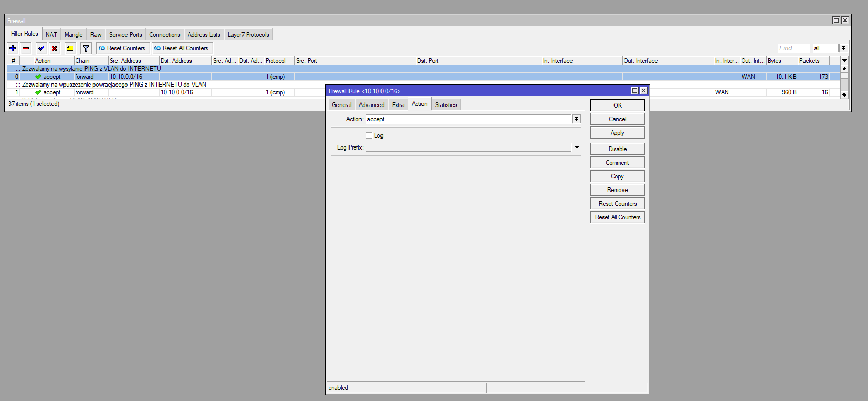Open the funnel filter icon

[86, 48]
